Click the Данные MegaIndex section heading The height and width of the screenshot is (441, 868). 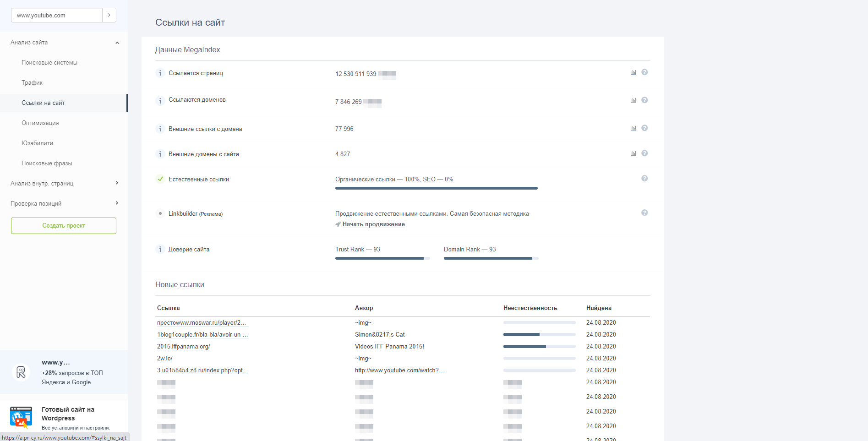188,50
